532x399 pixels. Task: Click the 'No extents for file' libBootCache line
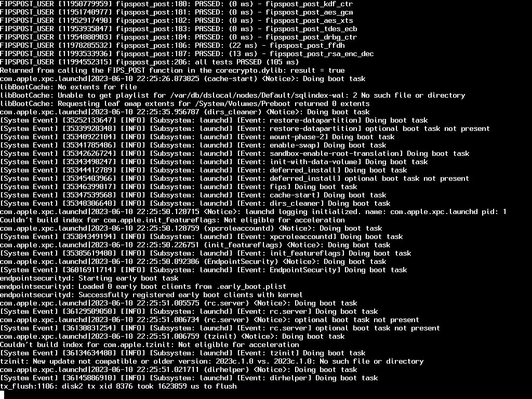coord(69,87)
